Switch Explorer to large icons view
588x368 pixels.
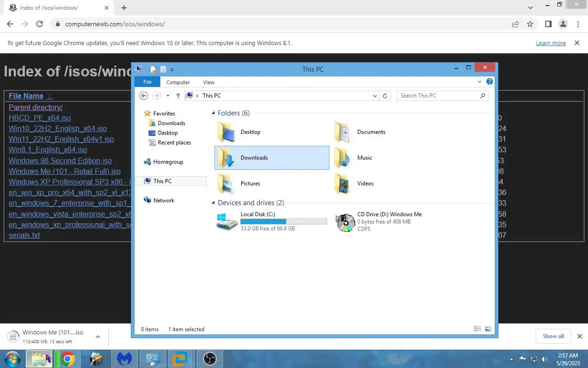pos(488,329)
